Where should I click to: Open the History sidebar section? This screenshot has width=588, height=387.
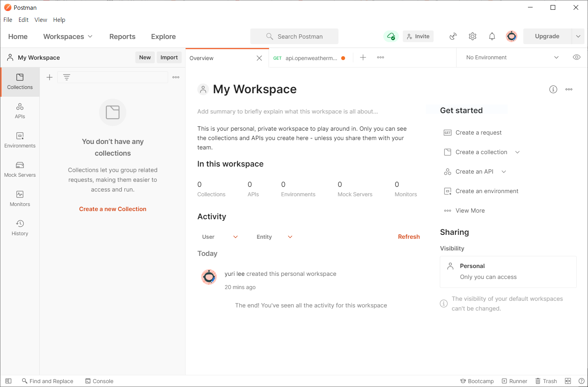point(20,228)
